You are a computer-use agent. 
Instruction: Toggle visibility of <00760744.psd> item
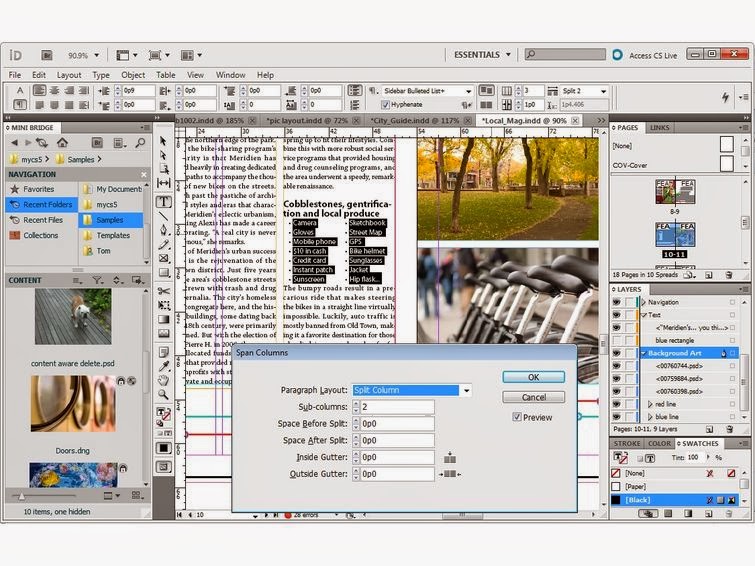(x=616, y=366)
